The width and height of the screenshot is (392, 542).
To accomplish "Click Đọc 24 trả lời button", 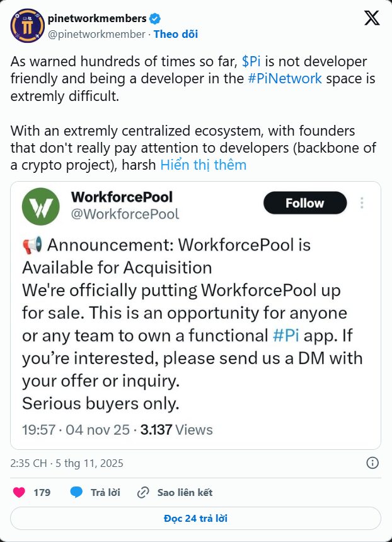I will (195, 519).
